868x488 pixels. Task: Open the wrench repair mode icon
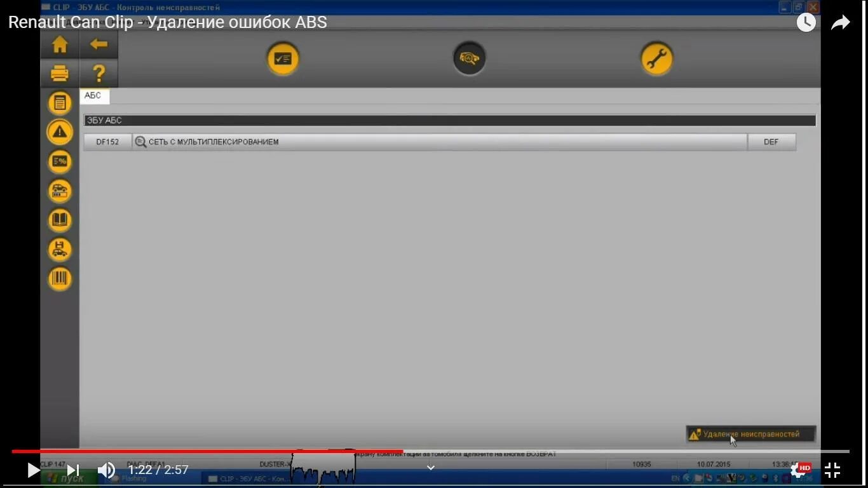coord(656,59)
